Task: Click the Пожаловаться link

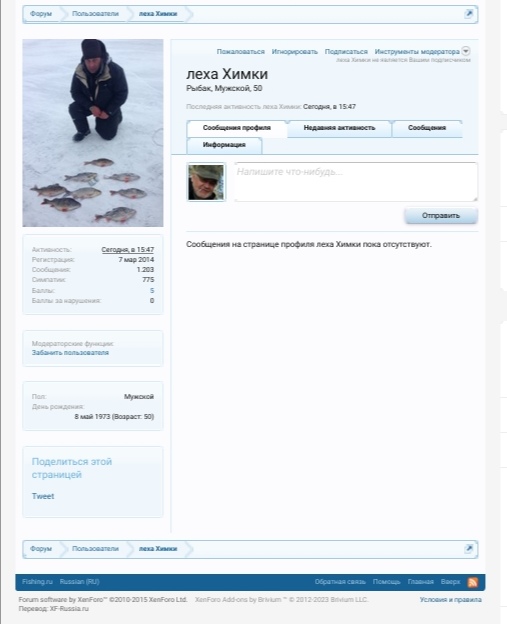Action: click(240, 52)
